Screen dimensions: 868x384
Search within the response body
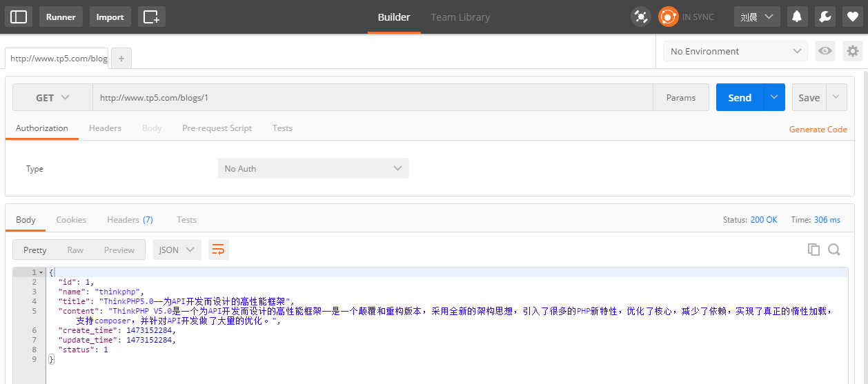point(834,250)
